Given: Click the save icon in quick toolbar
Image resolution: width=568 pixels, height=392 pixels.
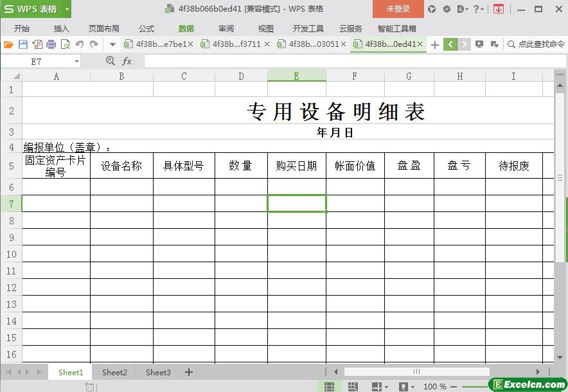Looking at the screenshot, I should pyautogui.click(x=23, y=44).
